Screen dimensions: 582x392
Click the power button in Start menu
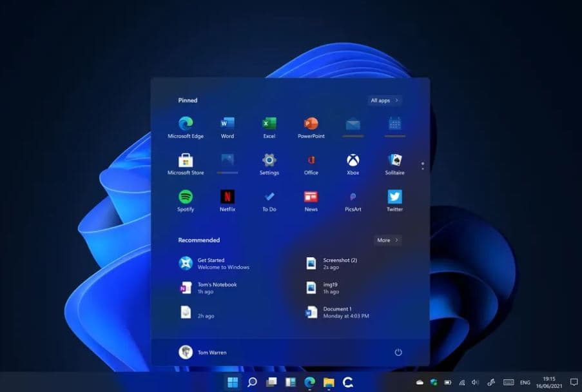click(398, 352)
